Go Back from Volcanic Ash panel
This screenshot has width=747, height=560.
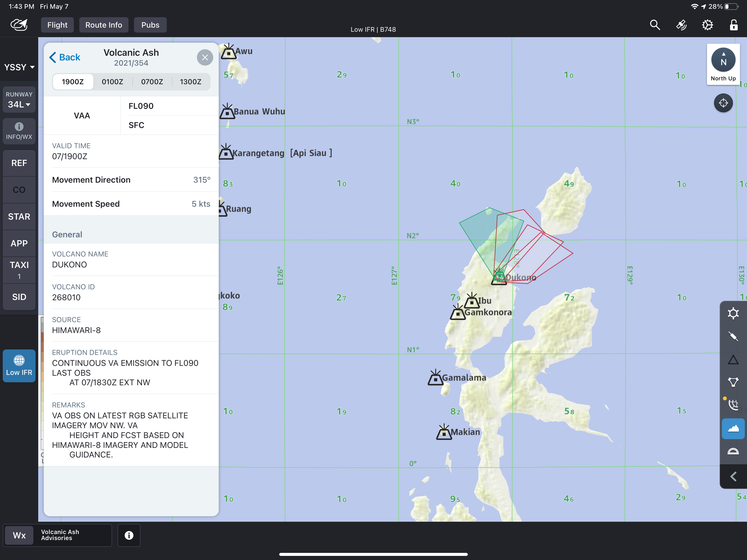click(x=65, y=57)
